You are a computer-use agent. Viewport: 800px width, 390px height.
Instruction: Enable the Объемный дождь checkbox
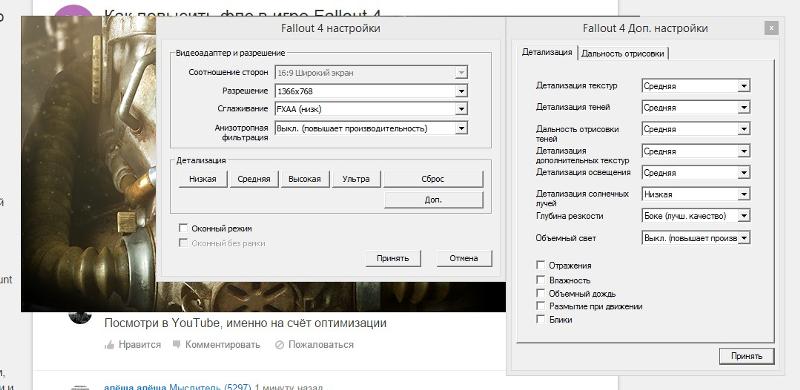(541, 293)
